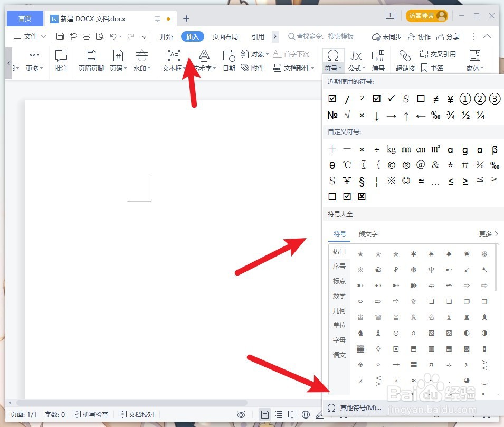The image size is (504, 427).
Task: Insert the ‰ per mille recent symbol
Action: tap(436, 116)
